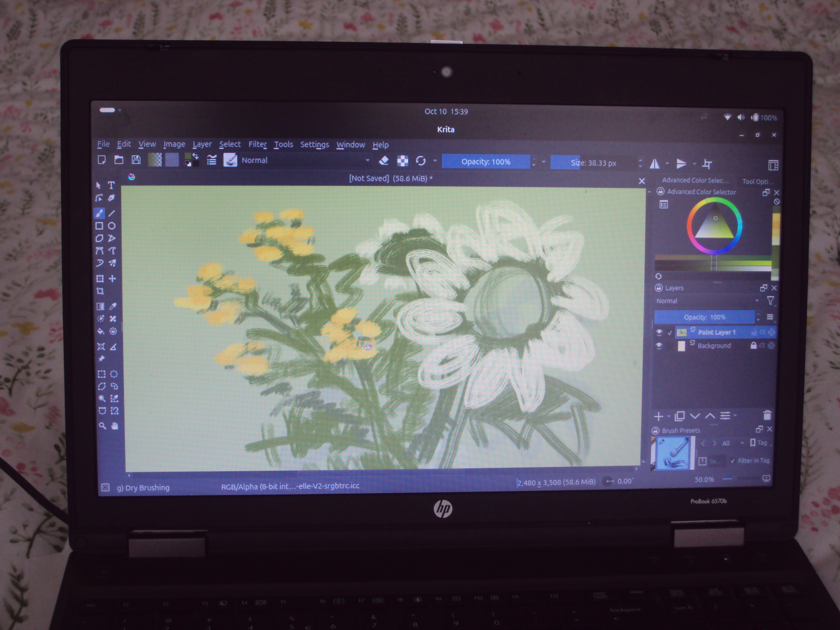This screenshot has height=630, width=840.
Task: Toggle the Filter in Tag checkbox
Action: pyautogui.click(x=732, y=461)
